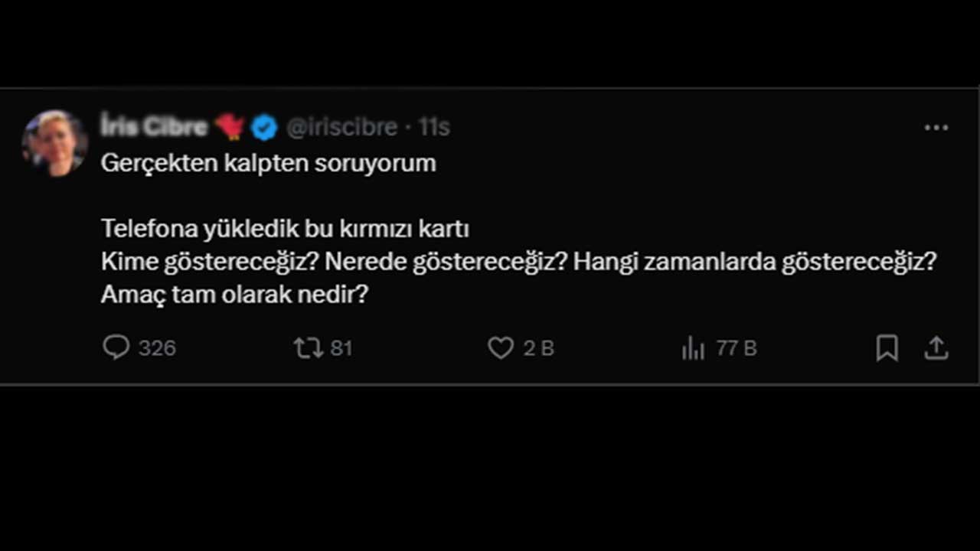Viewport: 980px width, 551px height.
Task: Open İris Cibre's profile picture
Action: click(54, 143)
